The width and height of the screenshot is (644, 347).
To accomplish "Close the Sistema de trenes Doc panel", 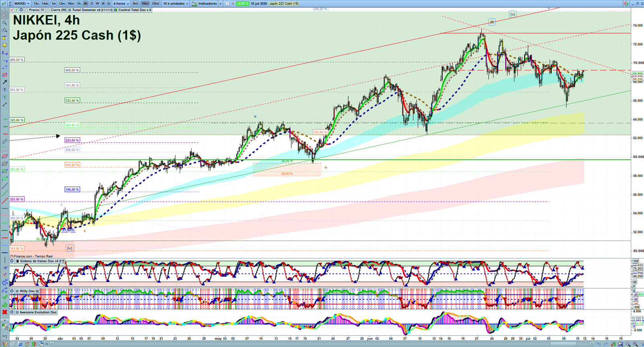I will (x=12, y=261).
